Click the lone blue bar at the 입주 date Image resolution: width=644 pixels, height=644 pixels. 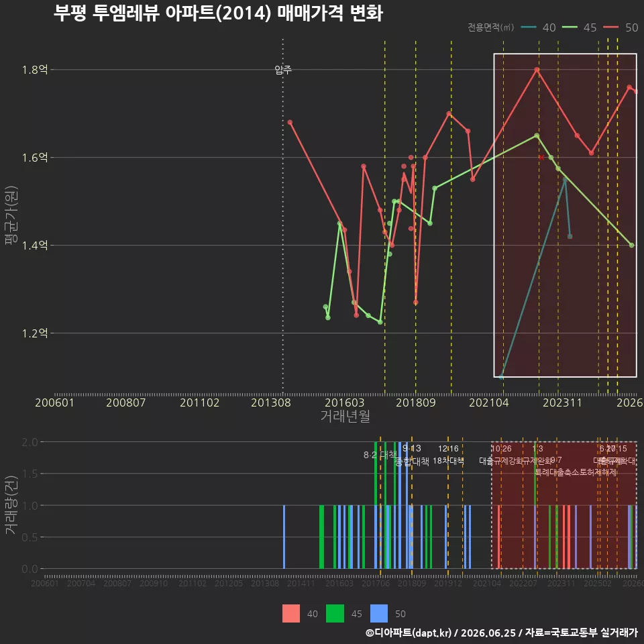coord(284,537)
